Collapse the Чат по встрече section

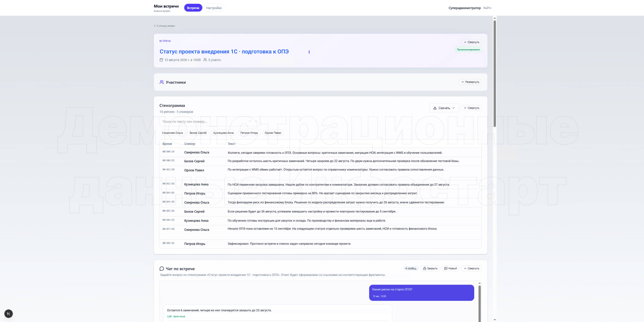point(471,268)
